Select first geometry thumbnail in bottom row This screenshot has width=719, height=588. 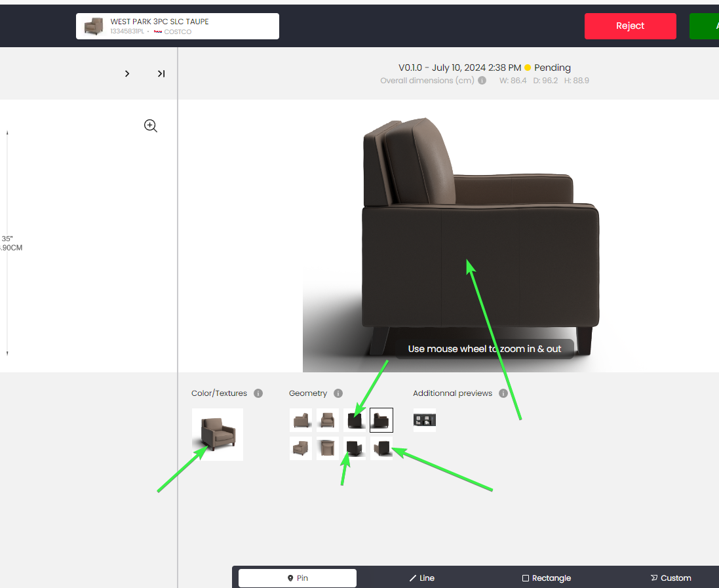pyautogui.click(x=301, y=448)
